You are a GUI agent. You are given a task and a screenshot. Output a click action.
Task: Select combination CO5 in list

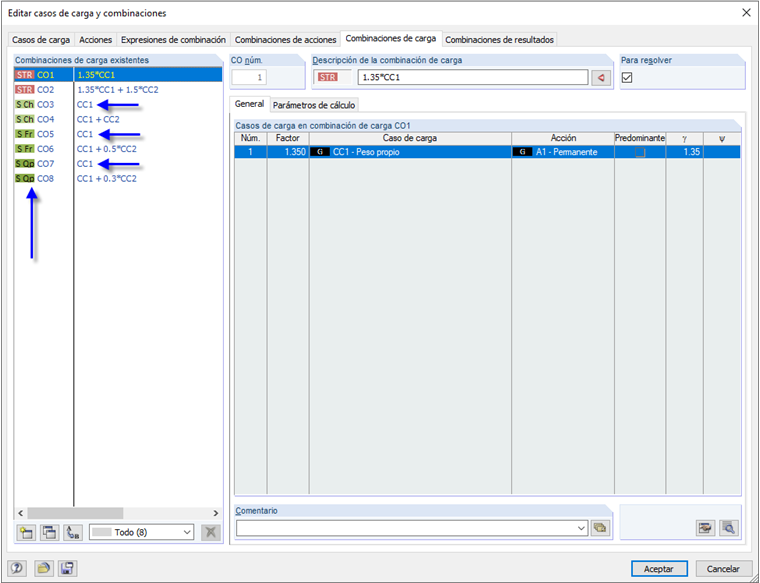118,134
